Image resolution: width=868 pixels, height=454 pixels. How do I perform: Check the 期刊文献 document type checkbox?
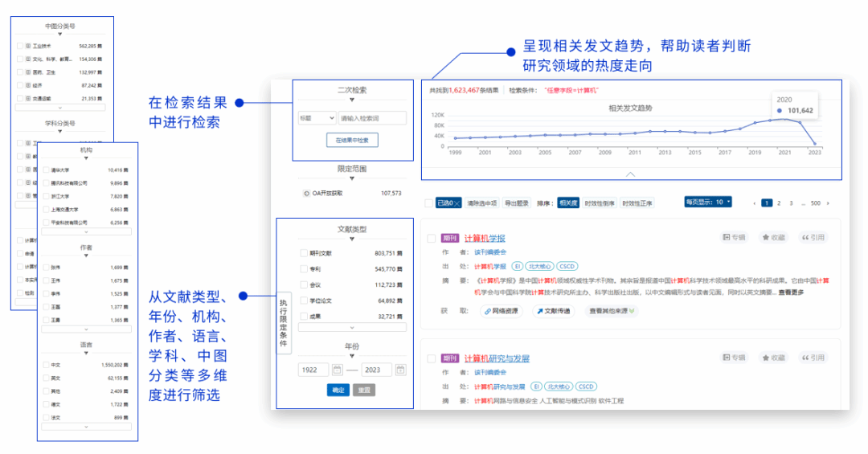tap(304, 253)
